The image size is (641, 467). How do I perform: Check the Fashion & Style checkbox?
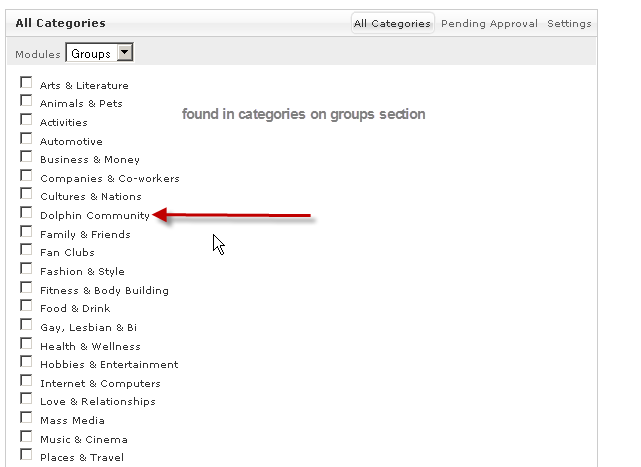(26, 270)
